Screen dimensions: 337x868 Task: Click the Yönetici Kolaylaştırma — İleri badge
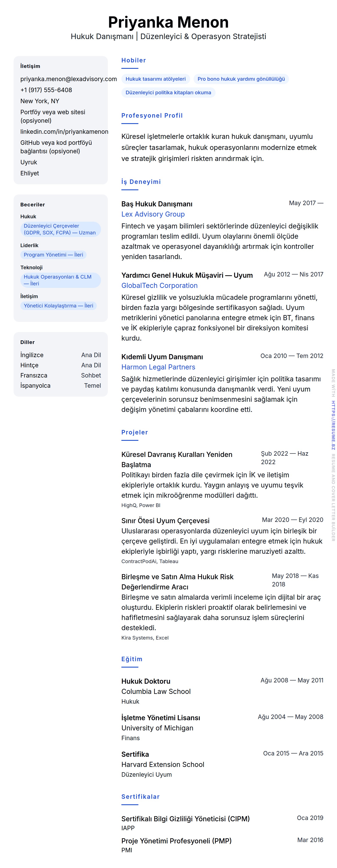click(x=58, y=306)
